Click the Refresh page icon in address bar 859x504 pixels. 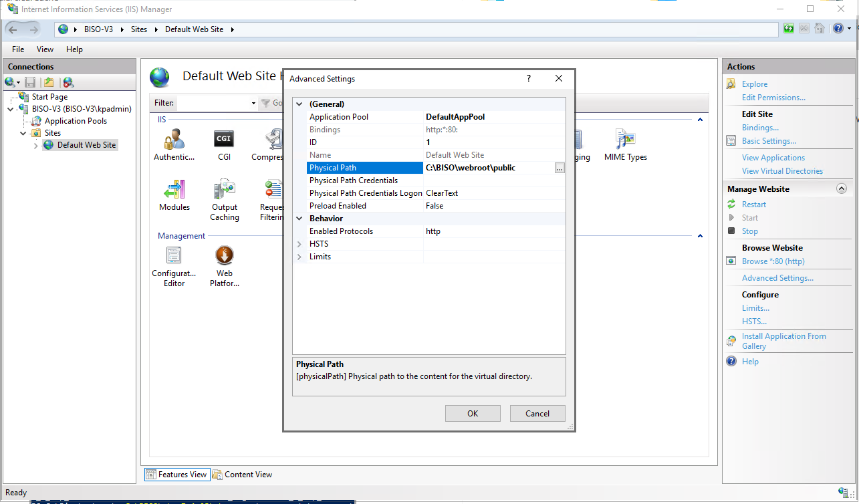tap(789, 29)
